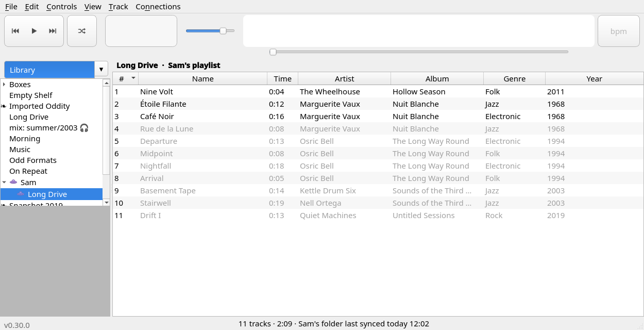The image size is (644, 330).
Task: Click the Imported Oddity leaf icon
Action: (x=4, y=106)
